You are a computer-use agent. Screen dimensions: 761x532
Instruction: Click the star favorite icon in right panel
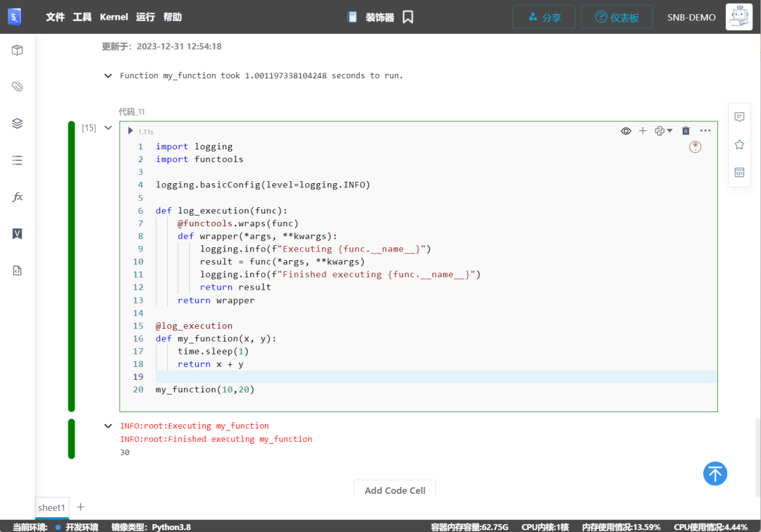739,144
